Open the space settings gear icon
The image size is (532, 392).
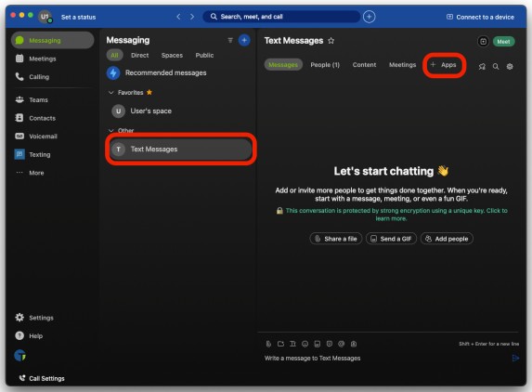[510, 67]
